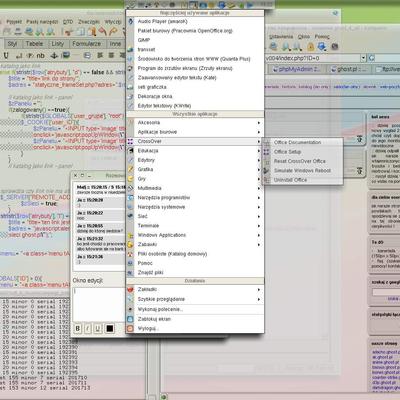
Task: Toggle underline in the chat edit window
Action: pyautogui.click(x=97, y=329)
